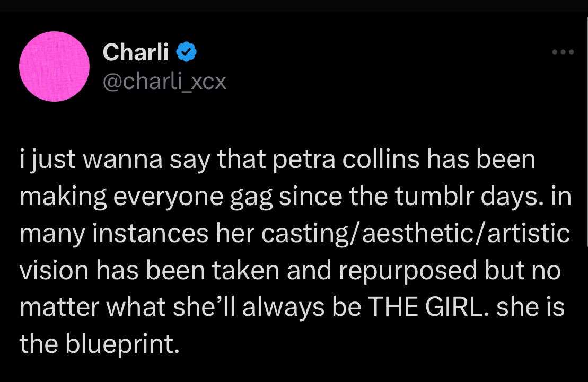Click the display name Charli

136,52
